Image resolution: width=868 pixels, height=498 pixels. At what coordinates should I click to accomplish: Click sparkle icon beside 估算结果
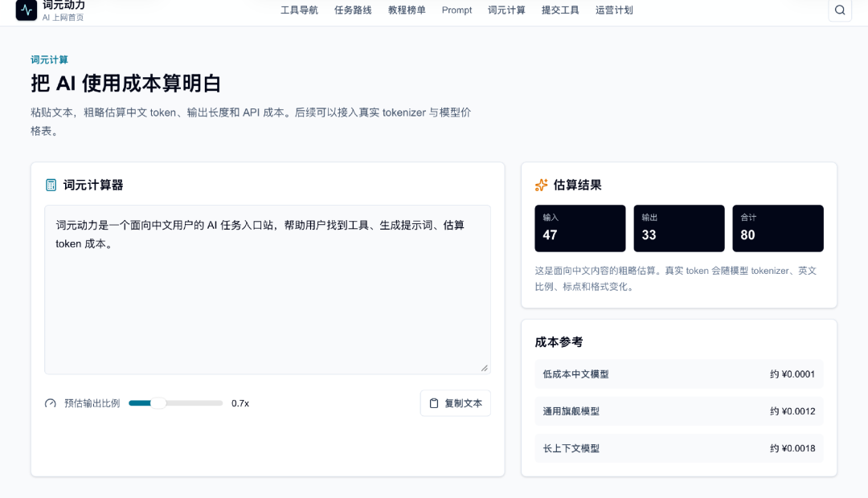pyautogui.click(x=542, y=185)
